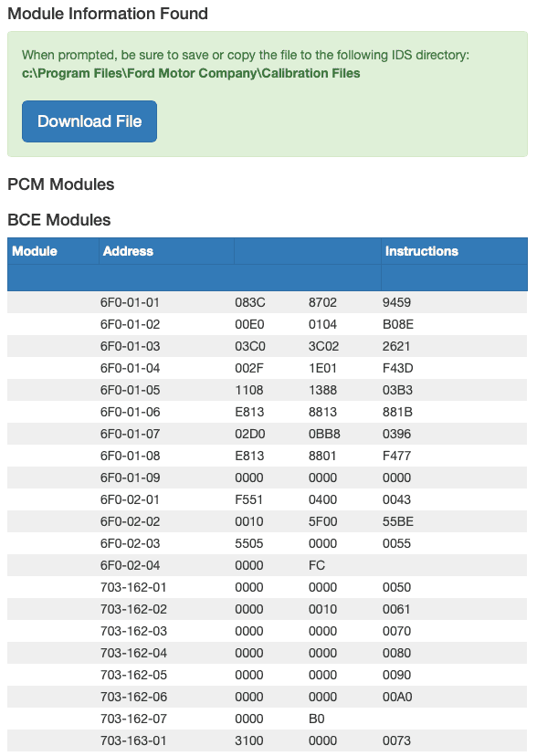Click the BCE Modules heading
The width and height of the screenshot is (537, 756).
(58, 220)
